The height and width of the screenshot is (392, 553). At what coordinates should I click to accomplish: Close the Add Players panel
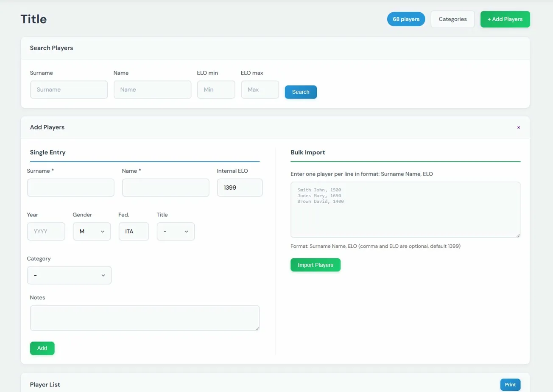pos(518,127)
